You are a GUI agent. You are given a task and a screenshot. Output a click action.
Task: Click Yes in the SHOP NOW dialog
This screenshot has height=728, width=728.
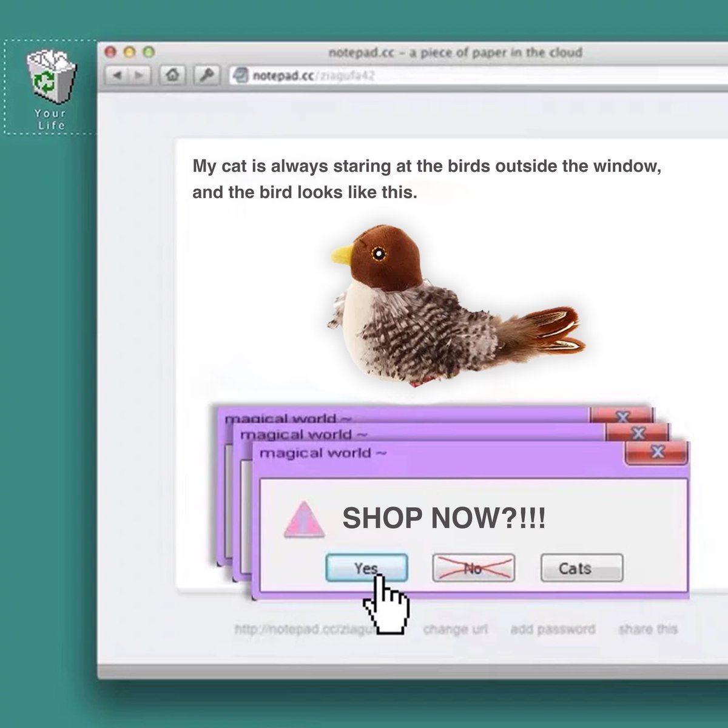[366, 568]
